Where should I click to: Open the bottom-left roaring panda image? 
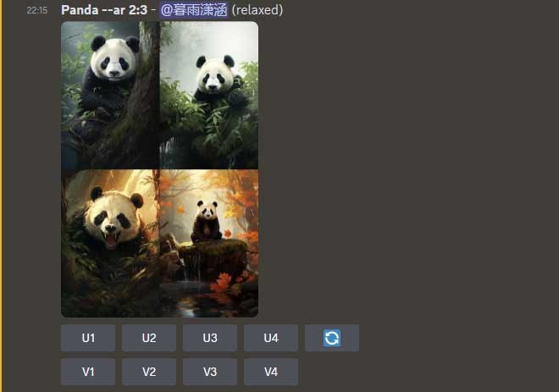110,243
